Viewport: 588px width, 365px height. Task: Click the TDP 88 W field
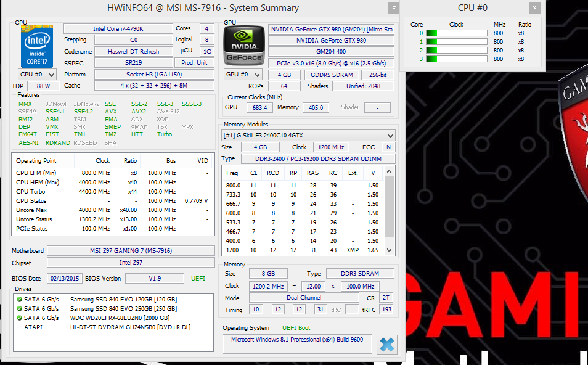(x=44, y=86)
